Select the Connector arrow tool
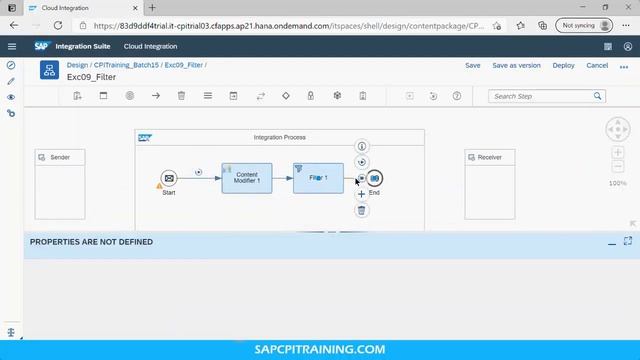The image size is (640, 360). pos(156,96)
